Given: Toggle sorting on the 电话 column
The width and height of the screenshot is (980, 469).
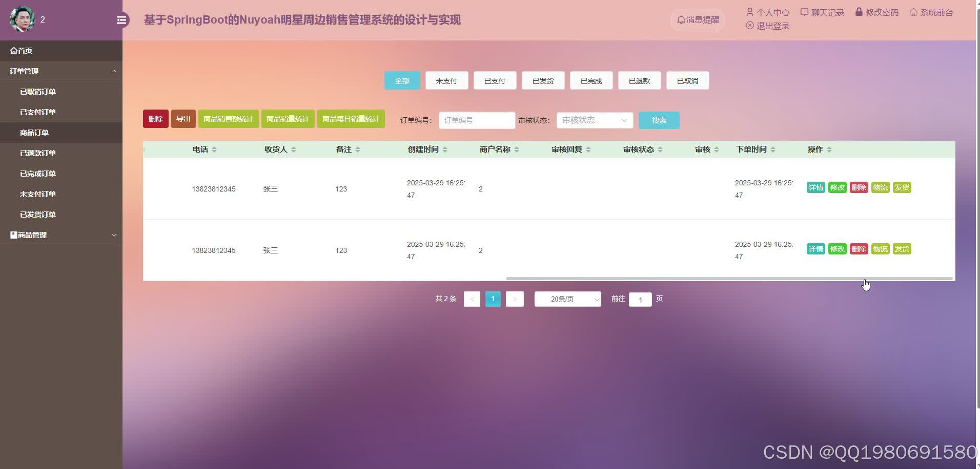Looking at the screenshot, I should point(214,149).
